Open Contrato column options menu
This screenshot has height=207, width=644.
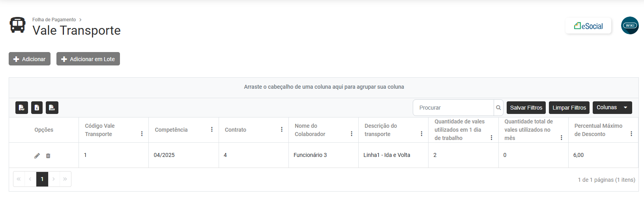click(x=282, y=129)
